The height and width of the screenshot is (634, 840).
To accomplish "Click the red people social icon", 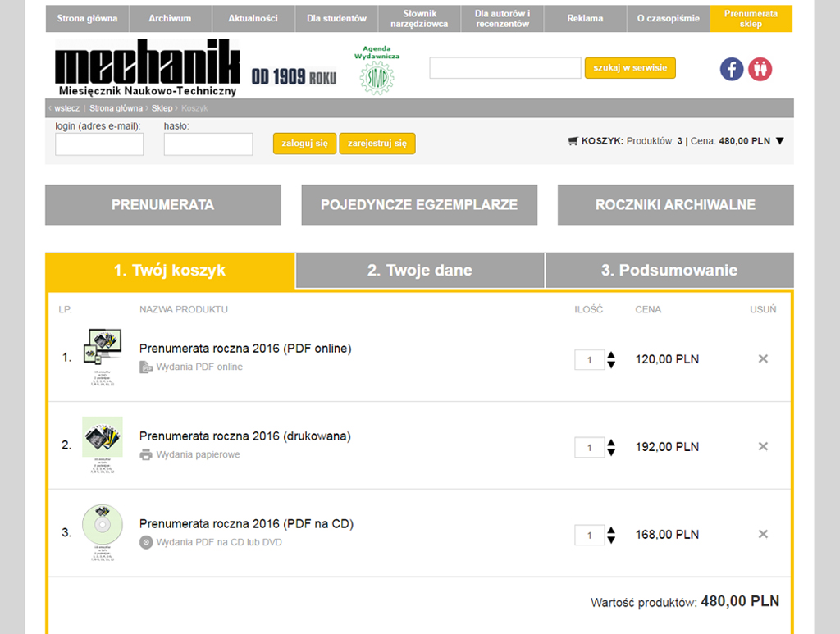I will [x=760, y=69].
